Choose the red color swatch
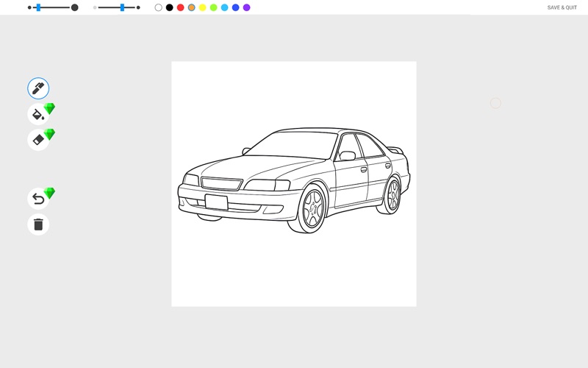The image size is (588, 368). click(x=180, y=7)
